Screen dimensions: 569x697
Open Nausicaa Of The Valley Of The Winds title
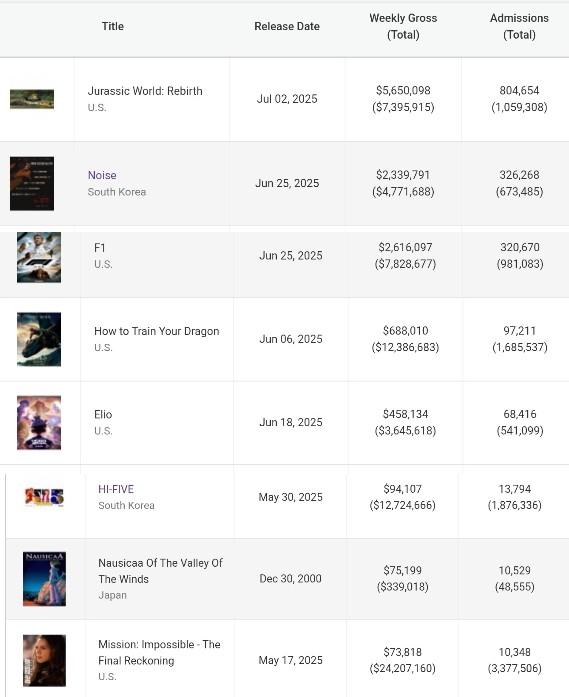coord(160,571)
